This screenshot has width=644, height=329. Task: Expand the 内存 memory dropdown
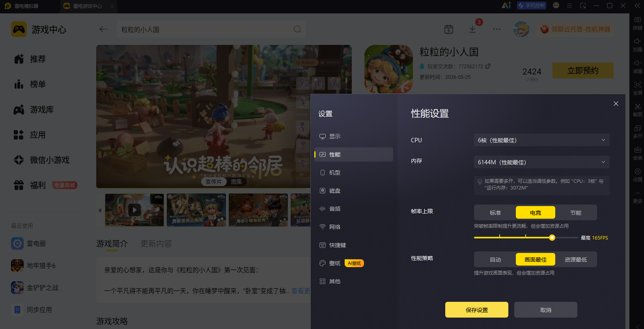point(541,162)
